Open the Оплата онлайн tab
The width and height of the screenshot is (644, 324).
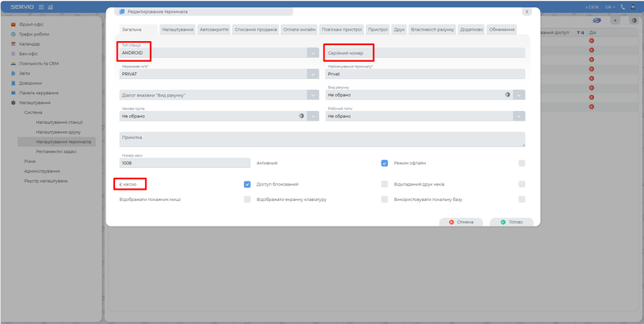(x=297, y=29)
